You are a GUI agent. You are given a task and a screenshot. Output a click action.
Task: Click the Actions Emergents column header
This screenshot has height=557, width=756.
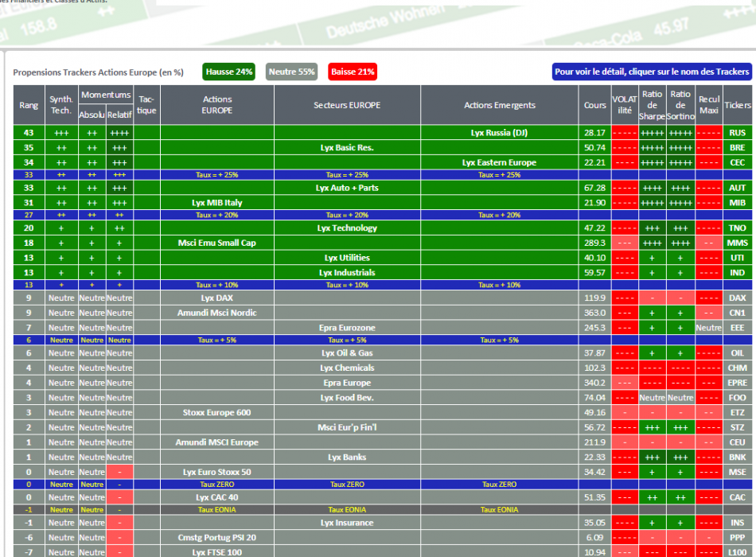click(500, 105)
